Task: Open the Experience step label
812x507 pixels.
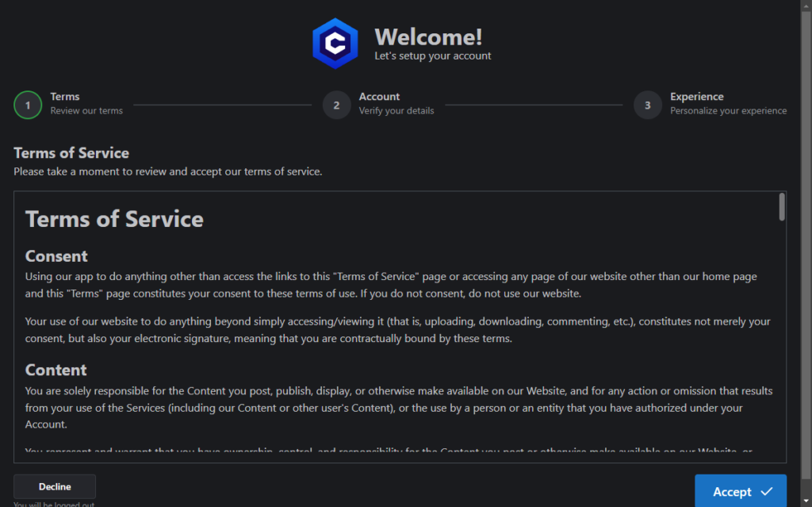Action: click(x=696, y=97)
